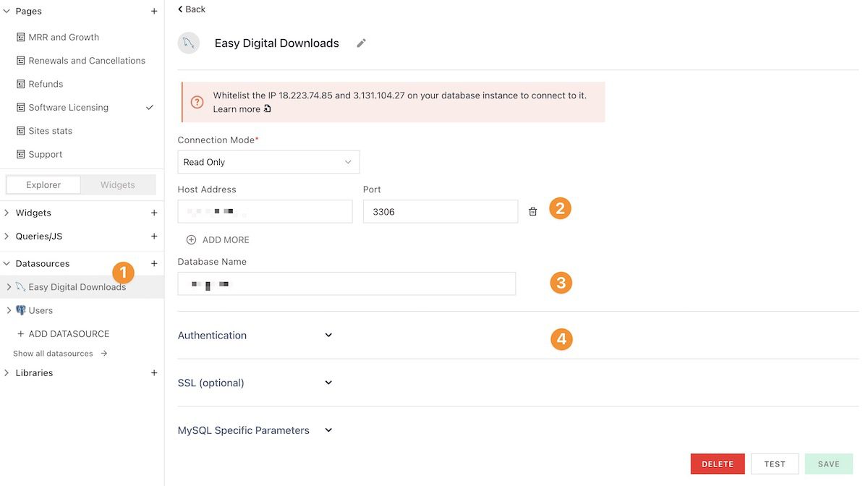Click the MySQL datasource logo in header
The width and height of the screenshot is (868, 486).
[x=189, y=43]
